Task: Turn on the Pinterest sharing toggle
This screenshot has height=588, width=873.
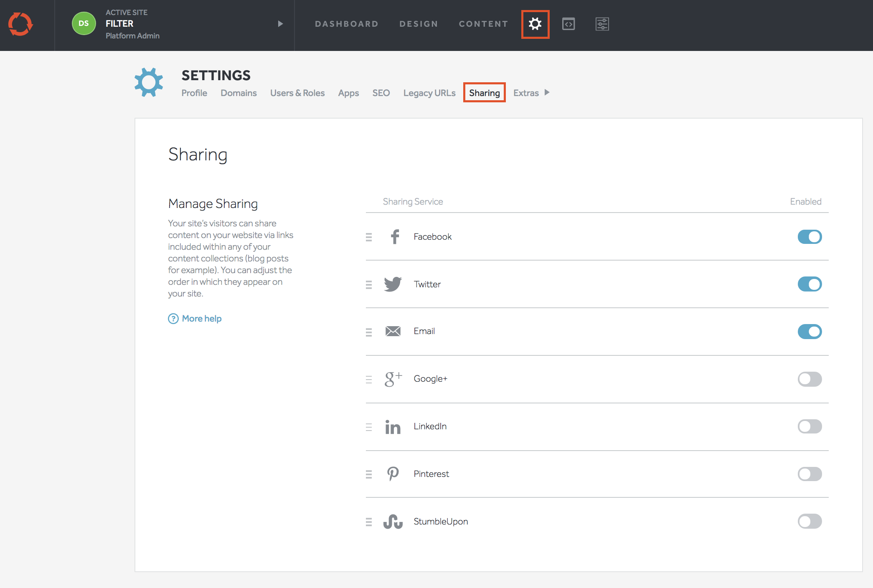Action: (810, 474)
